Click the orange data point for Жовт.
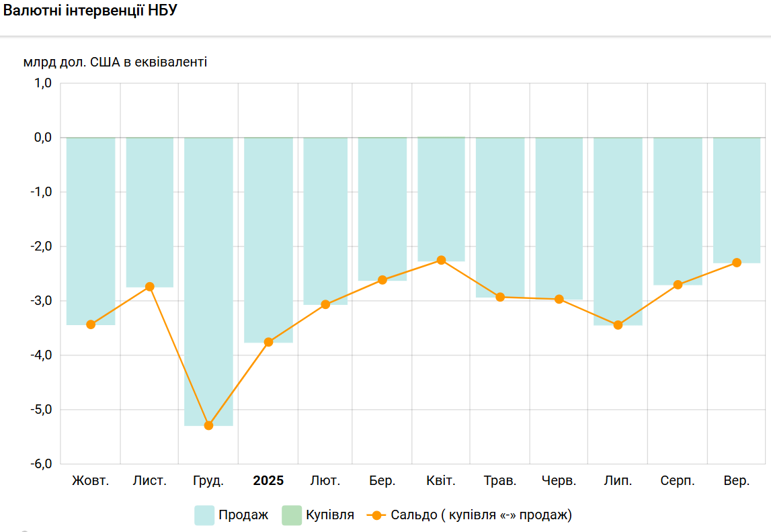 coord(91,324)
